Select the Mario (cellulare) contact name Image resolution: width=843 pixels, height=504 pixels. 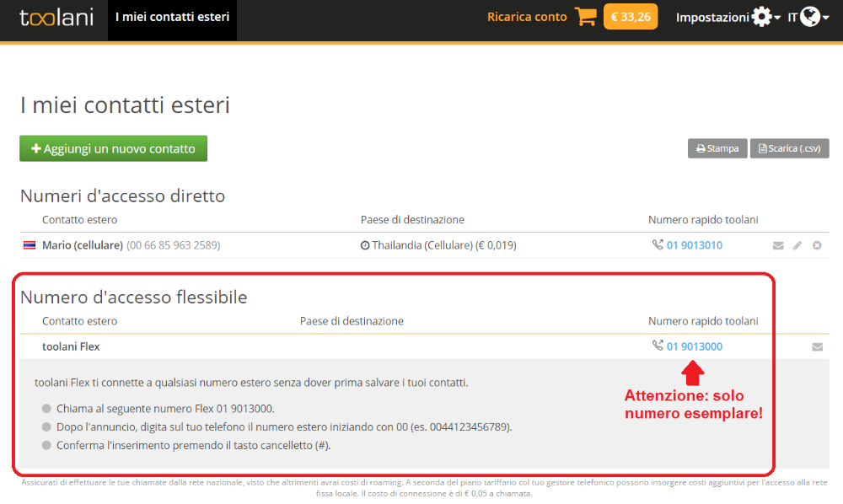[83, 245]
